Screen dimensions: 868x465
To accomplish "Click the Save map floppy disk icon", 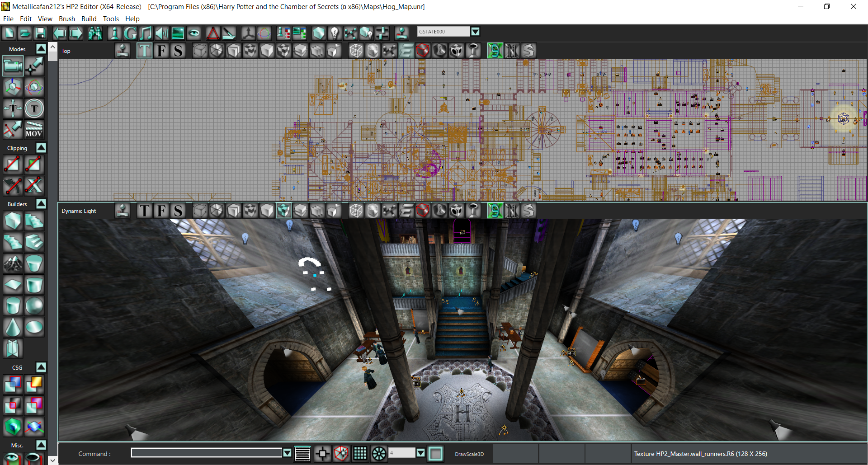I will 41,33.
